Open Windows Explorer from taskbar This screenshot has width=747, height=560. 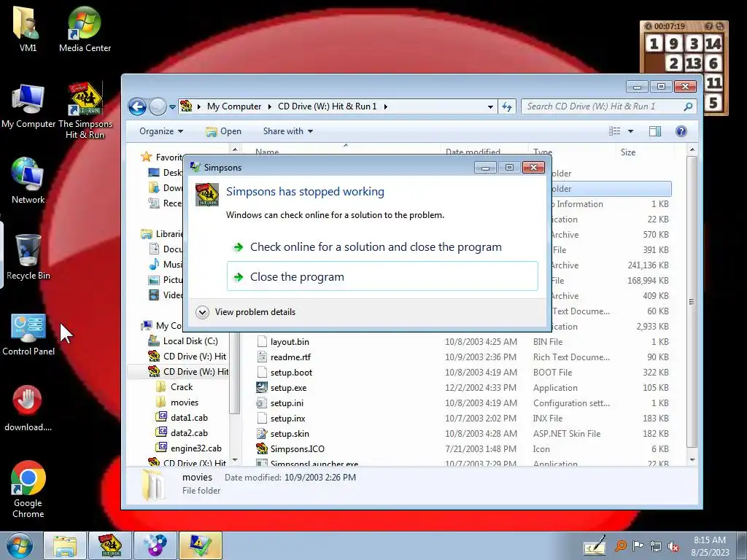pyautogui.click(x=65, y=545)
